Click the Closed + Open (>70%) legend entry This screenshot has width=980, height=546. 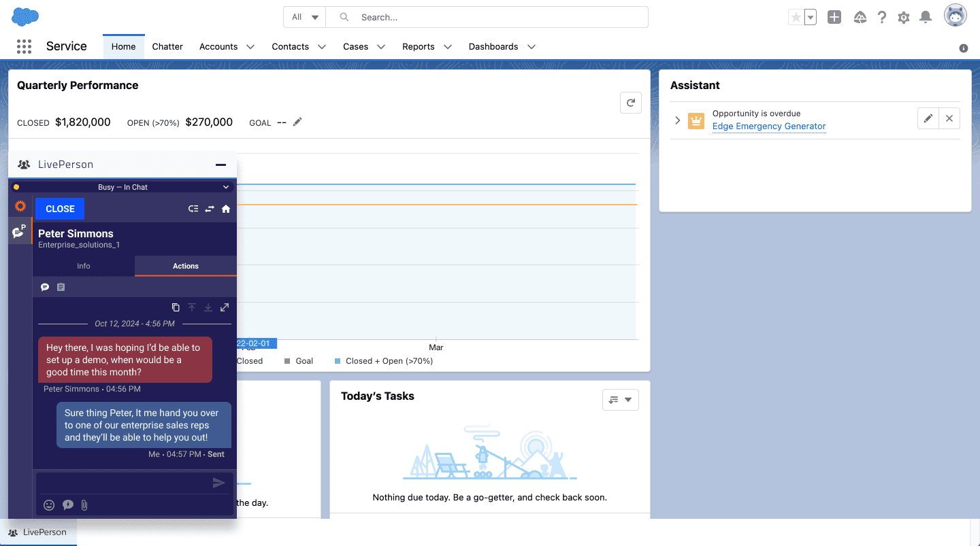pyautogui.click(x=384, y=361)
